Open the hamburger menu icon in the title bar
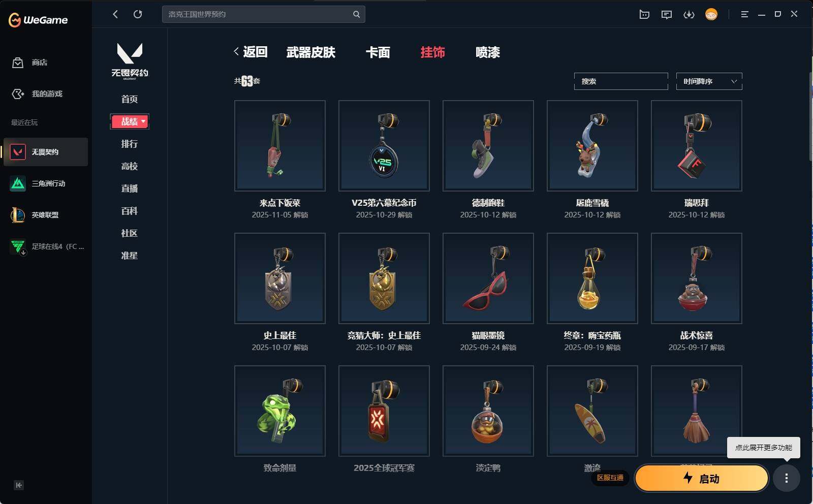The height and width of the screenshot is (504, 813). [x=744, y=14]
